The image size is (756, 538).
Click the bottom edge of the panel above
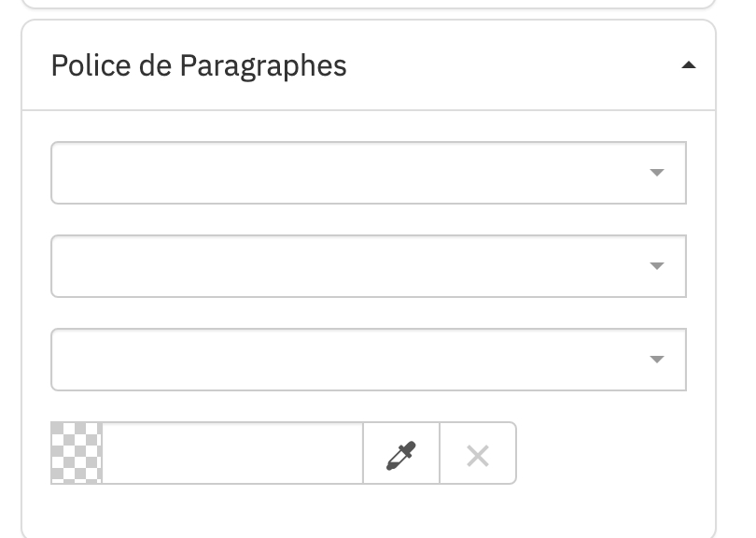(368, 6)
